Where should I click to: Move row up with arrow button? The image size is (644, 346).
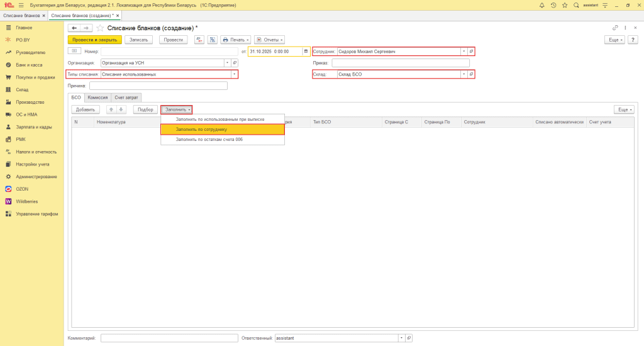tap(111, 109)
